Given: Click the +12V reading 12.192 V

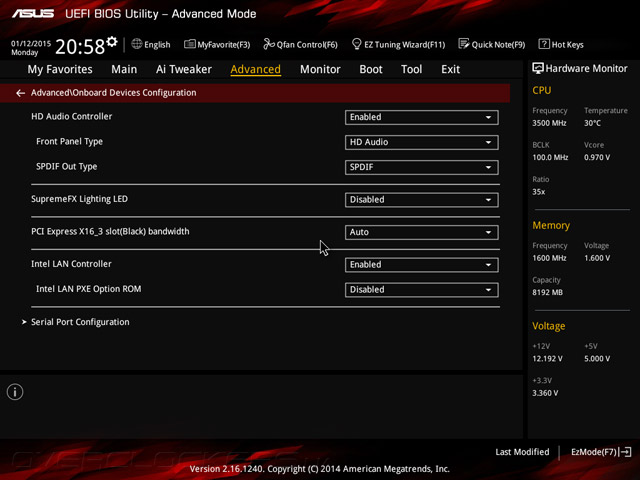Looking at the screenshot, I should 547,359.
